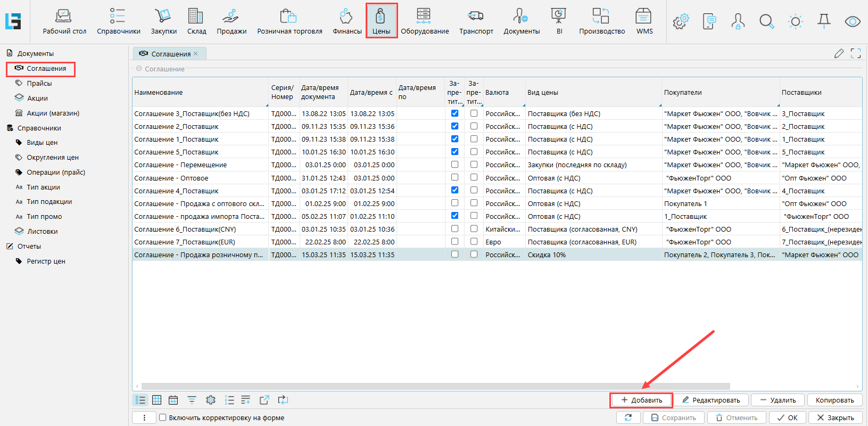Enable 'Включить корректировку на форме' checkbox
868x426 pixels.
click(x=163, y=417)
